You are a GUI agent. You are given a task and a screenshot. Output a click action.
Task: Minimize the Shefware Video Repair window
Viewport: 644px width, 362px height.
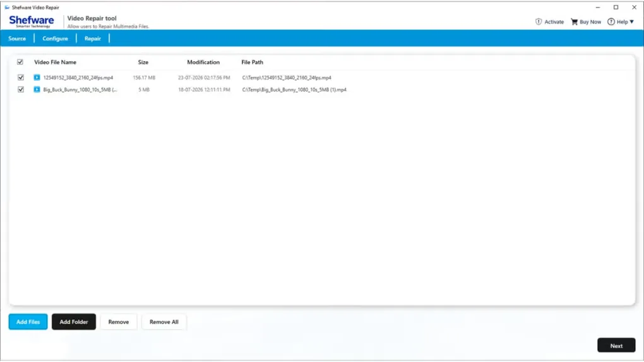598,8
